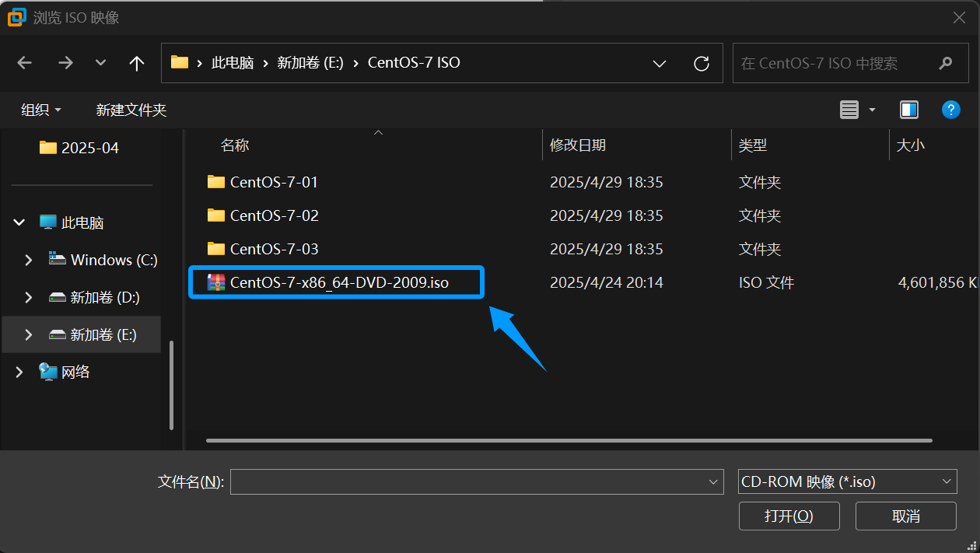Expand the 网络 node
Image resolution: width=980 pixels, height=553 pixels.
click(x=19, y=373)
